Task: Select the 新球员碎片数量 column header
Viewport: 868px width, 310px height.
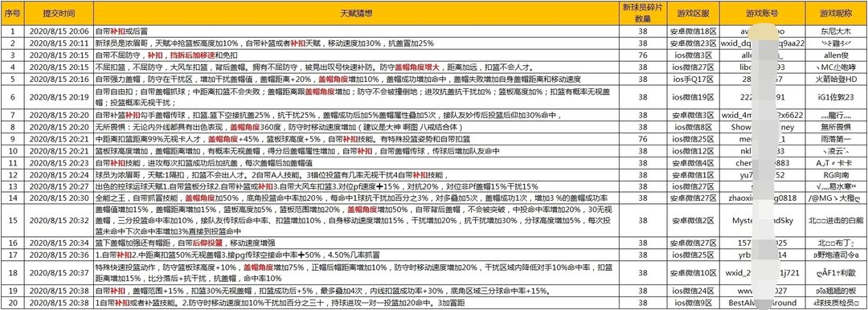Action: pos(643,13)
